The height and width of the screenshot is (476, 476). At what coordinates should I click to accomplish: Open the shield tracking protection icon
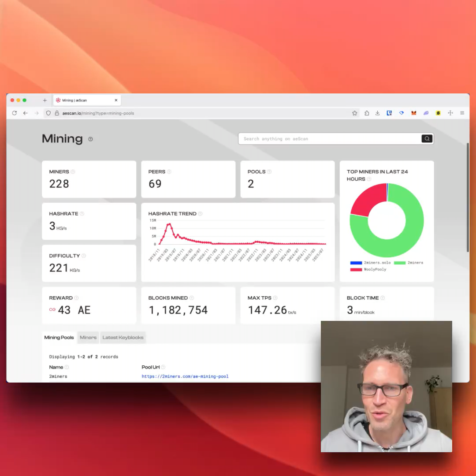pyautogui.click(x=48, y=113)
